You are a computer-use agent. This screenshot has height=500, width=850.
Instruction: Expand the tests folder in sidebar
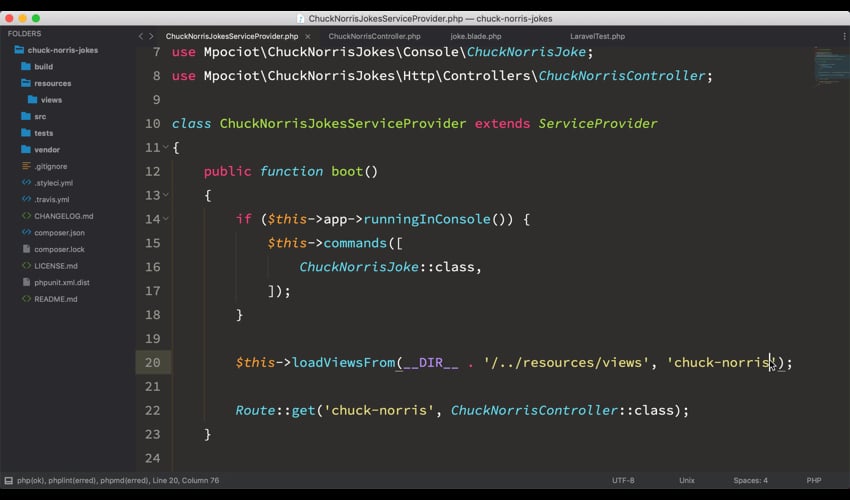tap(43, 133)
